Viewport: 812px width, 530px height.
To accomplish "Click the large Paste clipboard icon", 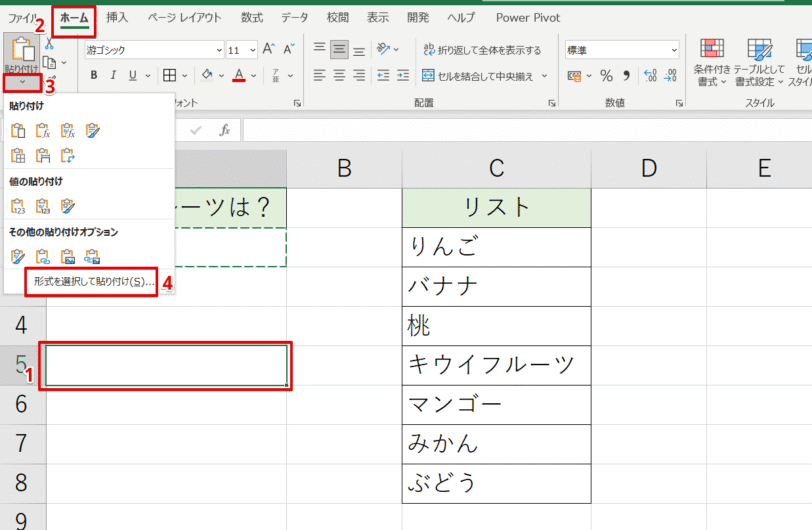I will [x=22, y=50].
